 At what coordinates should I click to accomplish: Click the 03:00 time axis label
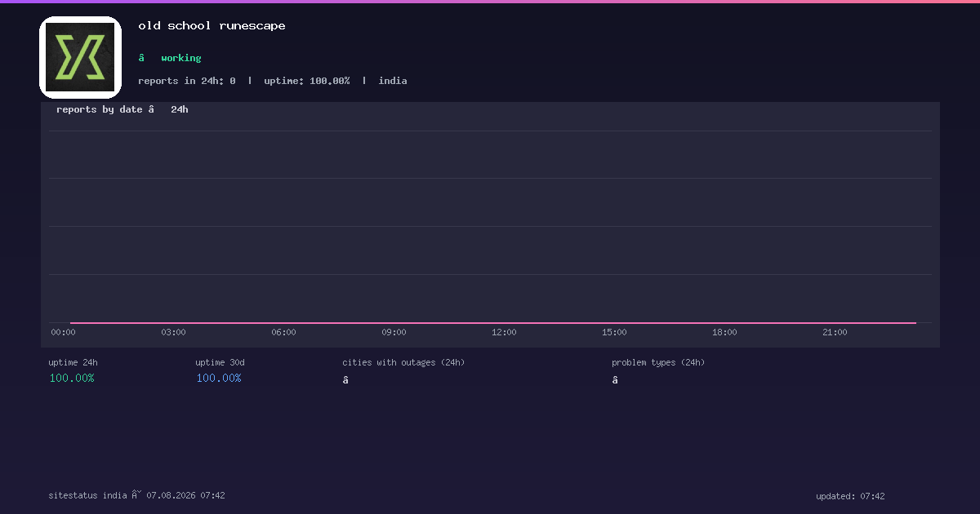tap(173, 332)
